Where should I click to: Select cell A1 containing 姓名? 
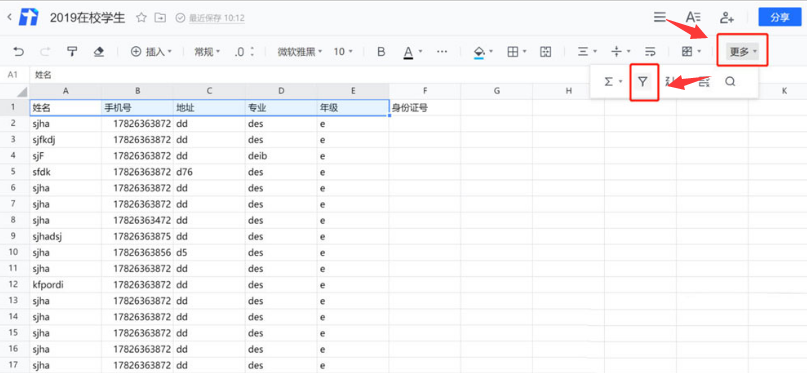(66, 108)
